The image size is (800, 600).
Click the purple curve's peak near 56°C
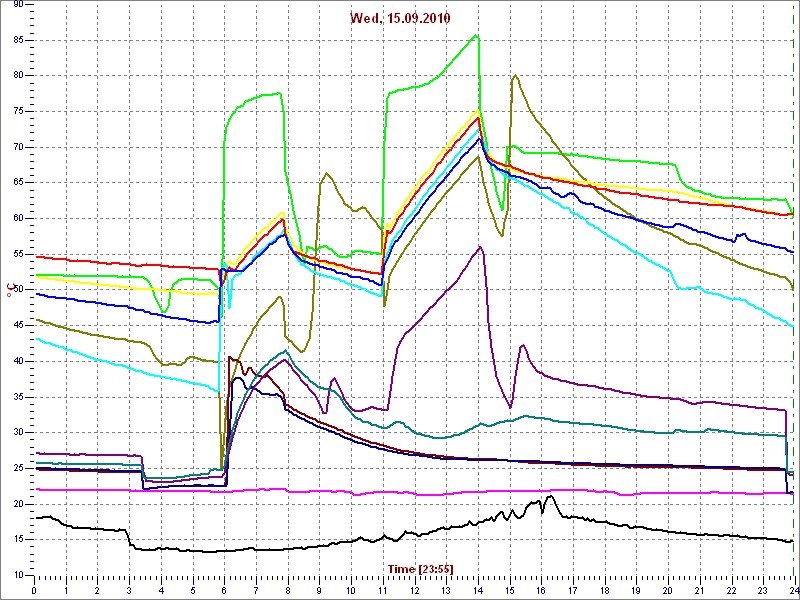pyautogui.click(x=480, y=247)
